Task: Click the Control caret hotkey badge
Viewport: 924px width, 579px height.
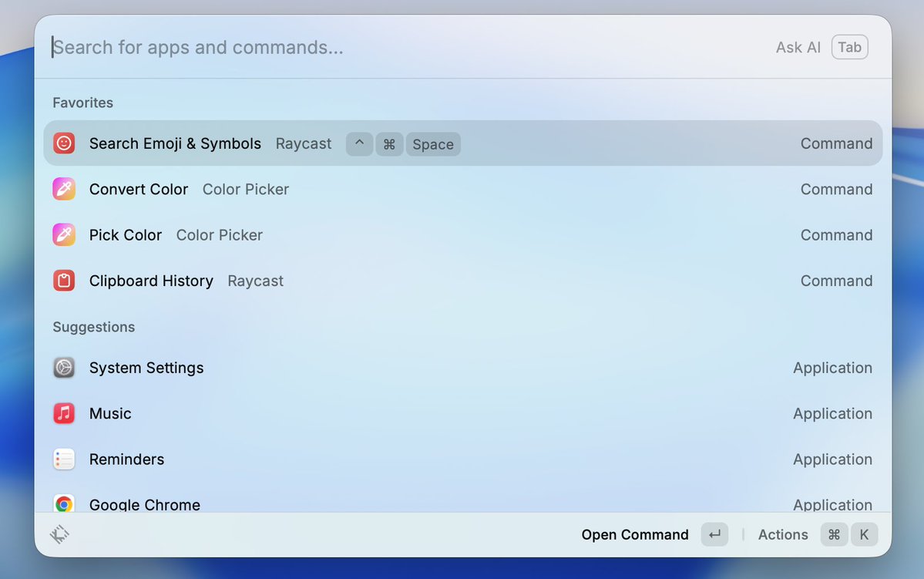Action: [359, 144]
